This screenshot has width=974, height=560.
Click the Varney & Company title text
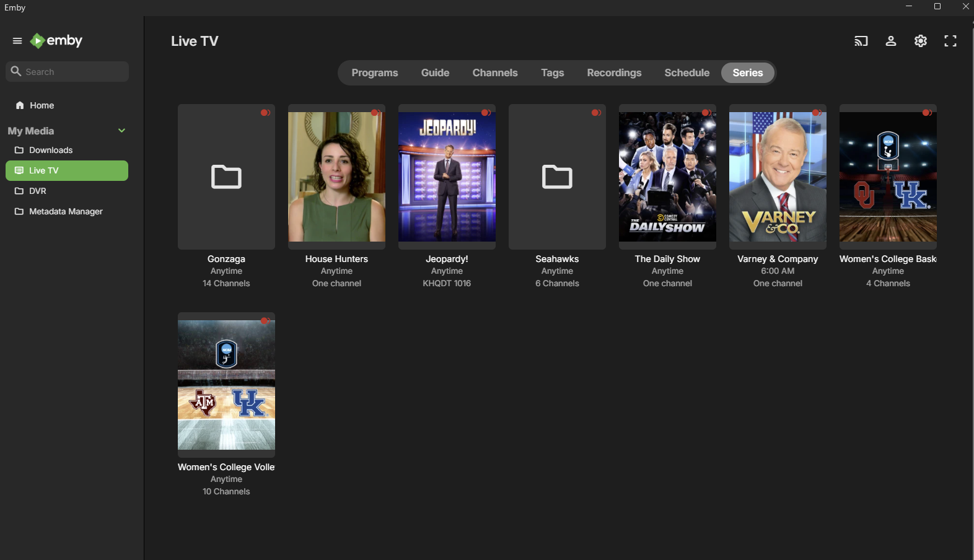778,259
